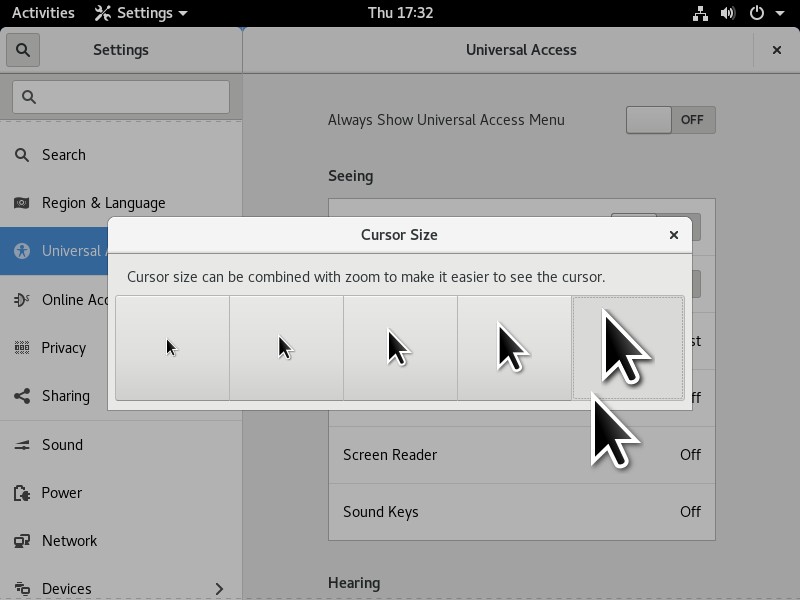Open the power system menu icon

click(x=757, y=13)
